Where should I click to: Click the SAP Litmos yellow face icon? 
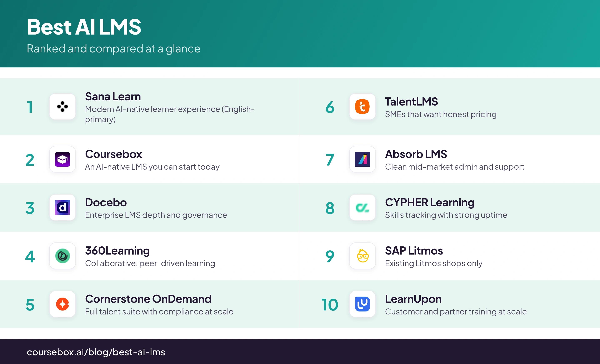pos(362,256)
